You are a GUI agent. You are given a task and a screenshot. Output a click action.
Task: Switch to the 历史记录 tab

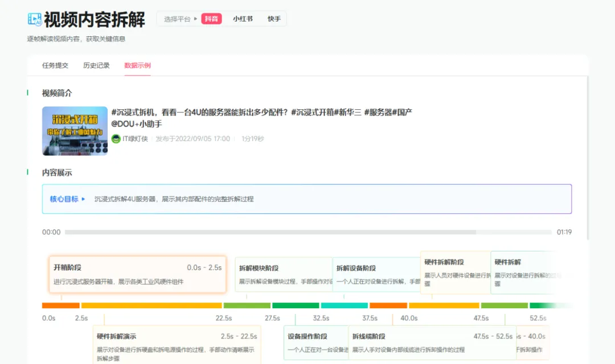coord(96,65)
